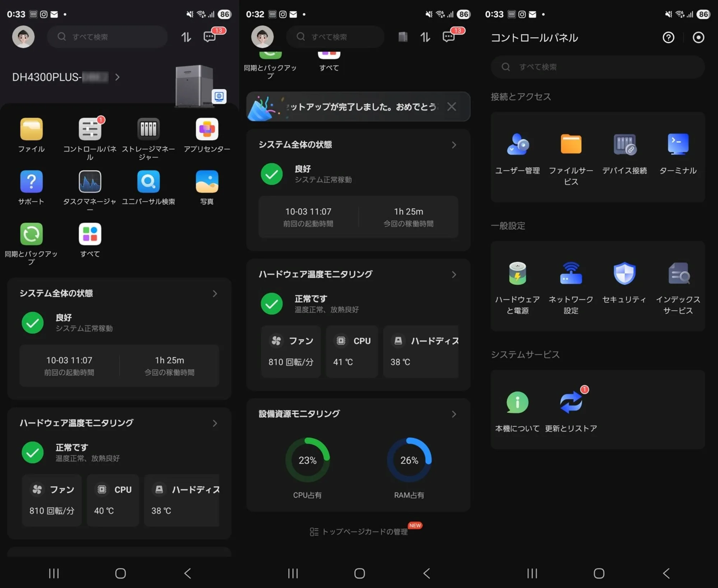Open the Photos (写真) app icon

(207, 182)
